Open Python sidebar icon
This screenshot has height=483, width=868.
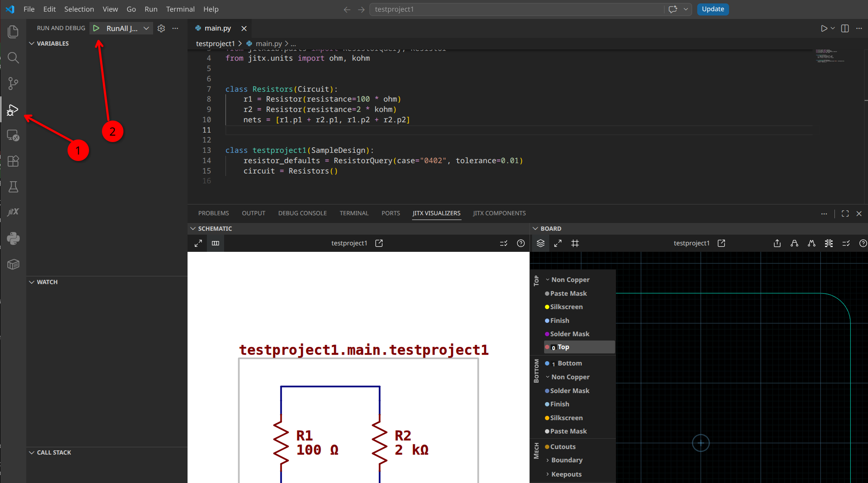[x=13, y=238]
